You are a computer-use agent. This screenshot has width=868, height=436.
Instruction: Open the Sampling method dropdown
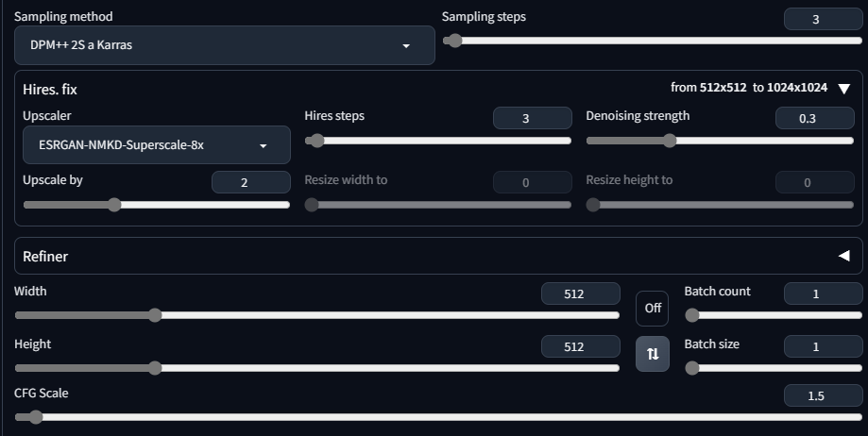click(225, 45)
